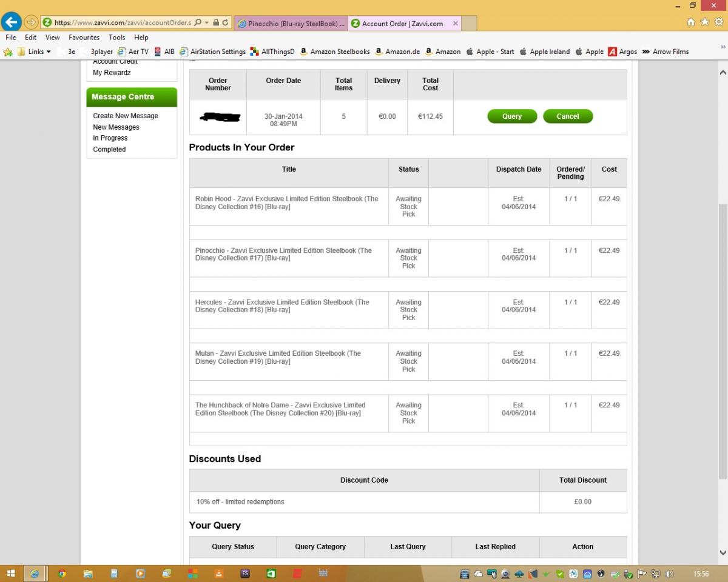Screen dimensions: 728x582
Task: Click the padlock security icon in address bar
Action: pos(216,23)
